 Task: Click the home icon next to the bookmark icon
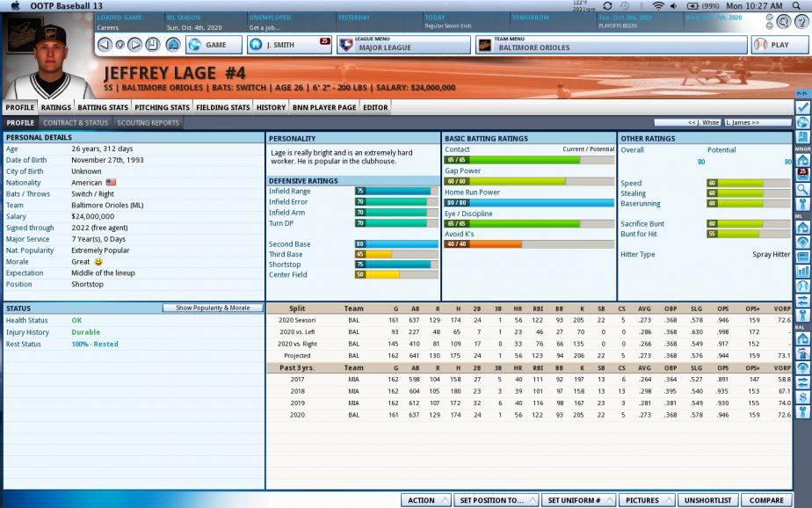(x=173, y=45)
